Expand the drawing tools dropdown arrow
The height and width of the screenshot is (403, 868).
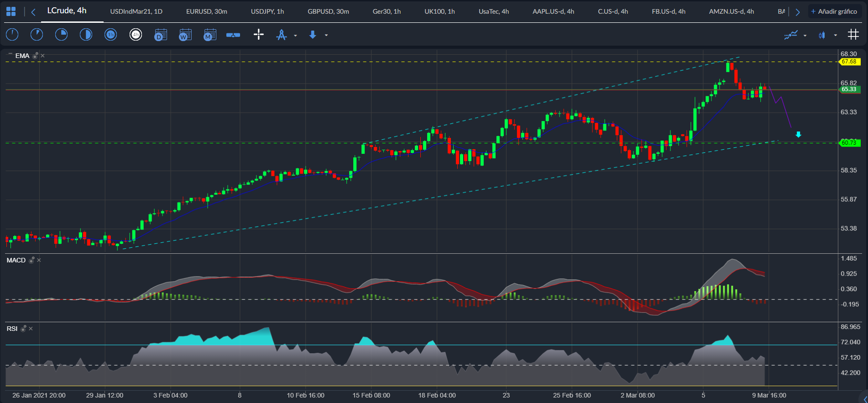click(295, 36)
